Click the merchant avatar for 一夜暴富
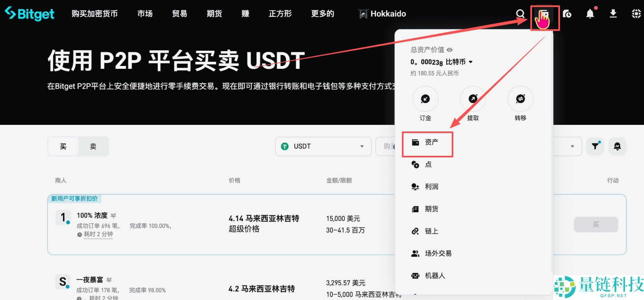 click(x=63, y=282)
